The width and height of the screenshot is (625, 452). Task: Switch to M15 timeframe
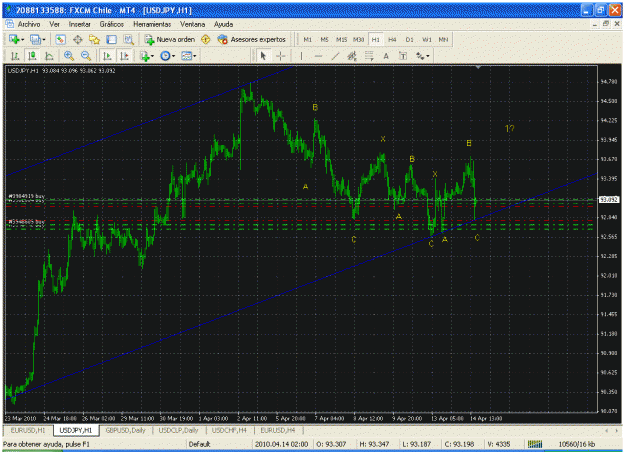(x=341, y=39)
